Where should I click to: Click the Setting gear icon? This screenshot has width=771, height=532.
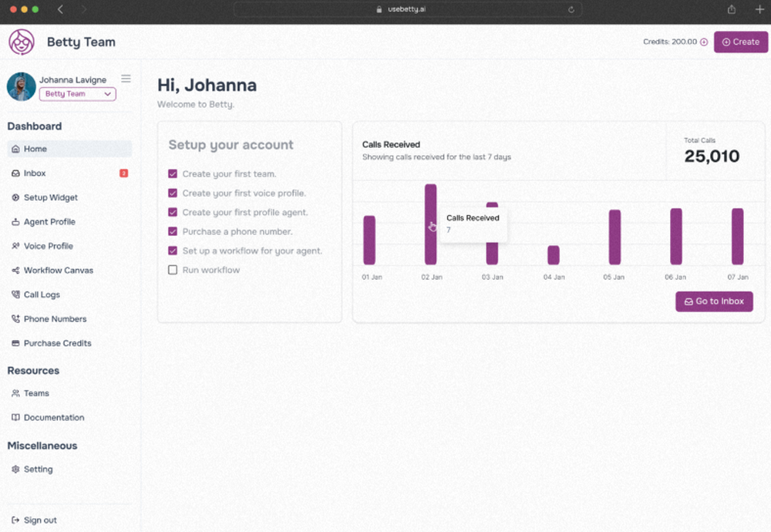(15, 469)
